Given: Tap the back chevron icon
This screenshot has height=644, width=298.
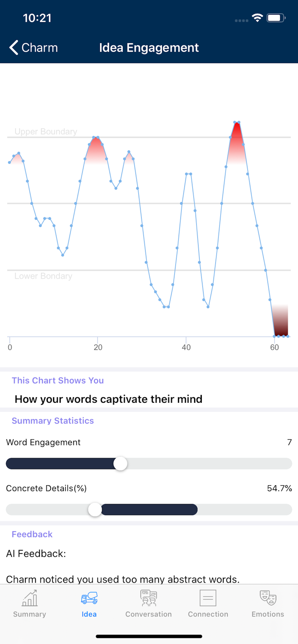Looking at the screenshot, I should (x=14, y=48).
